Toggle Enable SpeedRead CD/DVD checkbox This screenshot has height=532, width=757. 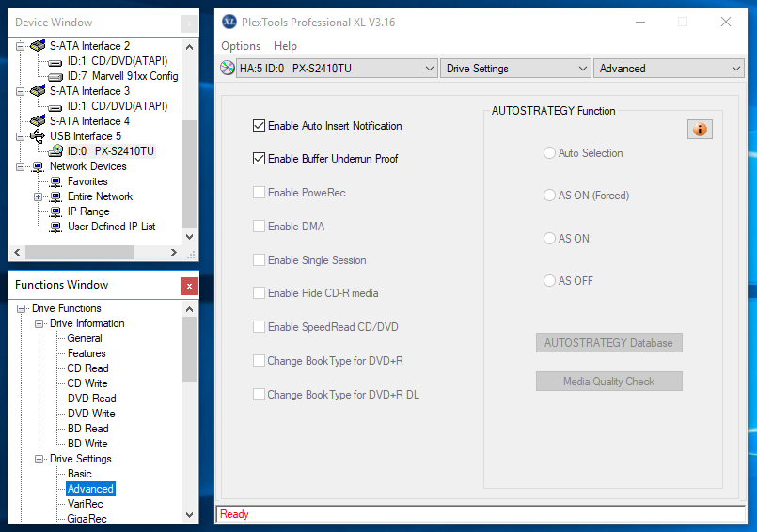259,327
